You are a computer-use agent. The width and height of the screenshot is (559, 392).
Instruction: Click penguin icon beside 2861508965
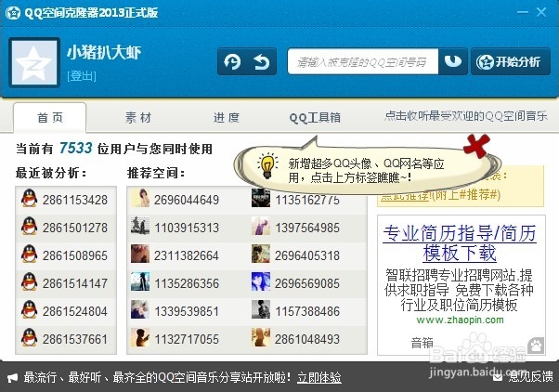29,254
